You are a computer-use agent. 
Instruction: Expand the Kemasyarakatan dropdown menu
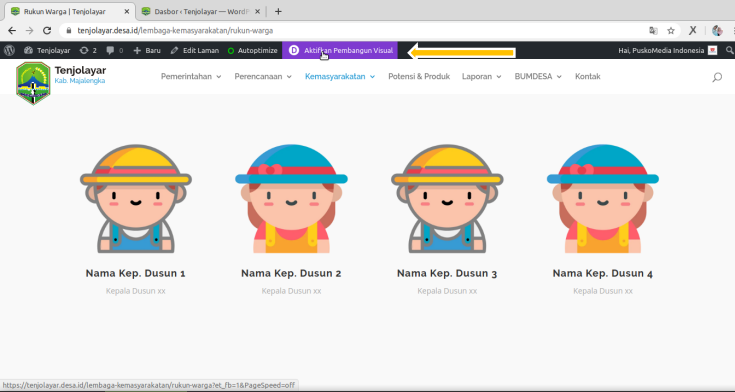pyautogui.click(x=340, y=76)
